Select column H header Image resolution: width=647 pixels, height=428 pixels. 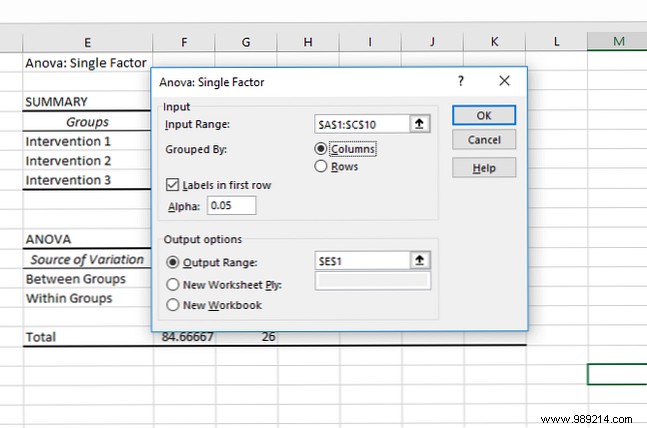coord(308,42)
